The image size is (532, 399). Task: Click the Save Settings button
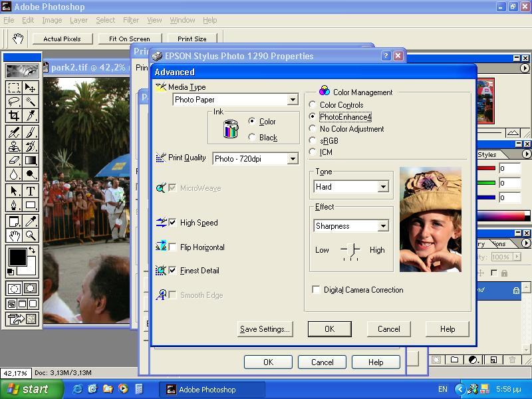pos(265,329)
